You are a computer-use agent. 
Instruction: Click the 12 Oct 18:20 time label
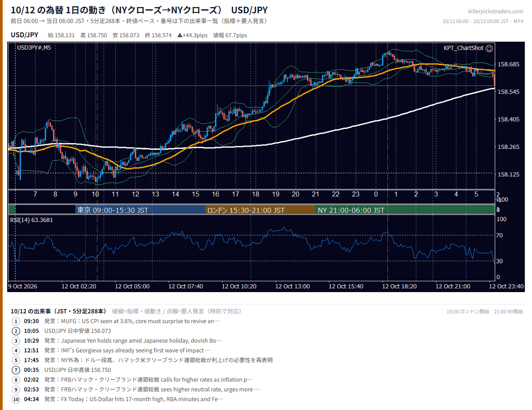[399, 286]
